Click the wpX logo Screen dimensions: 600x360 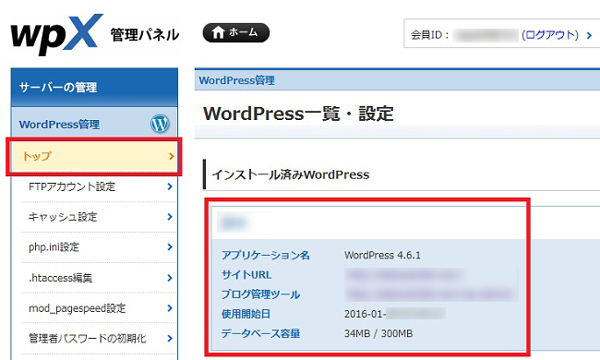pyautogui.click(x=57, y=34)
